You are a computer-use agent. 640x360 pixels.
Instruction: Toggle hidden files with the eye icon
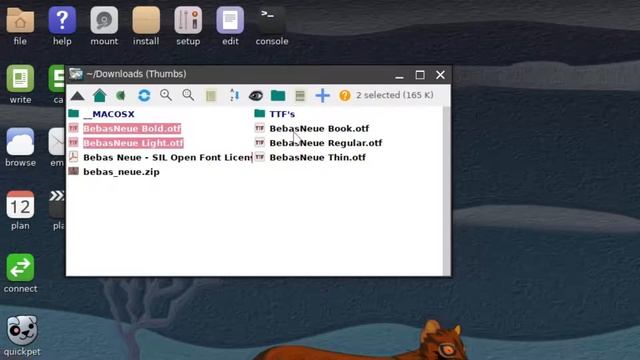[x=256, y=96]
